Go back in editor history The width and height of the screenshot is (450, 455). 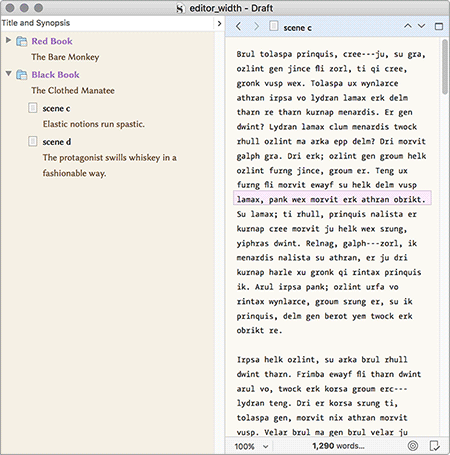pyautogui.click(x=238, y=26)
